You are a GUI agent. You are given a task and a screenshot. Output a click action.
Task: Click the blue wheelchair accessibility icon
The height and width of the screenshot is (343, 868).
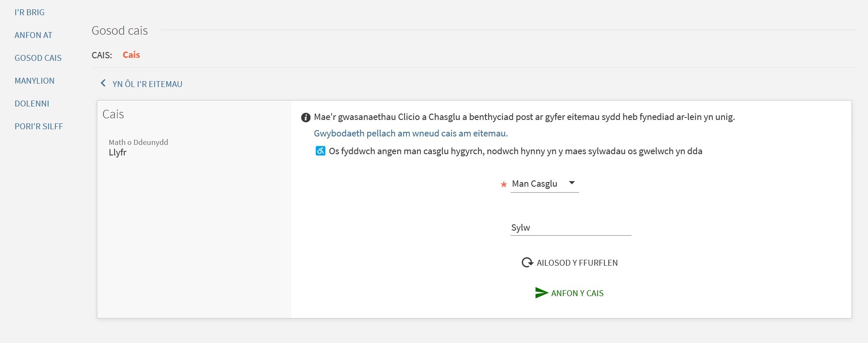click(320, 151)
